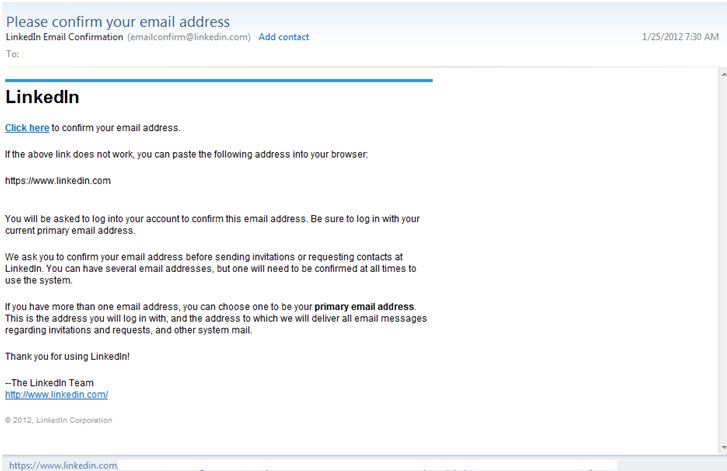Click the '© 2012, LinkedIn Corporation' footer text

point(59,420)
